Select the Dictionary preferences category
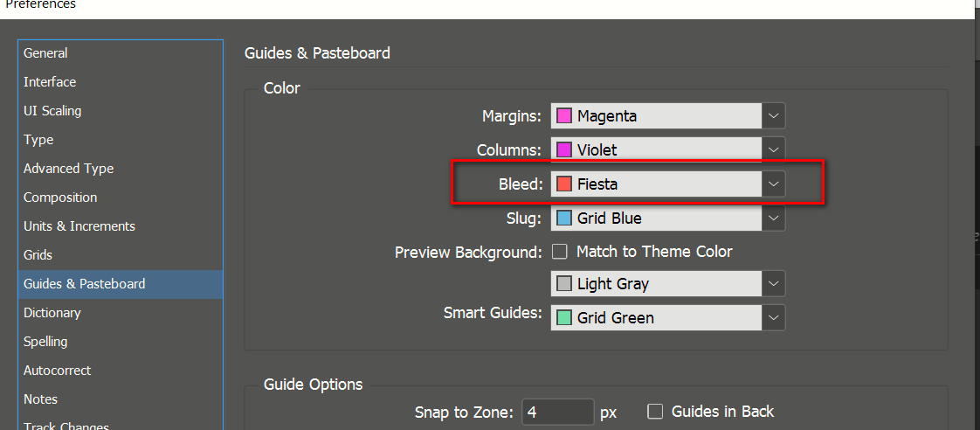This screenshot has width=980, height=430. (x=52, y=313)
